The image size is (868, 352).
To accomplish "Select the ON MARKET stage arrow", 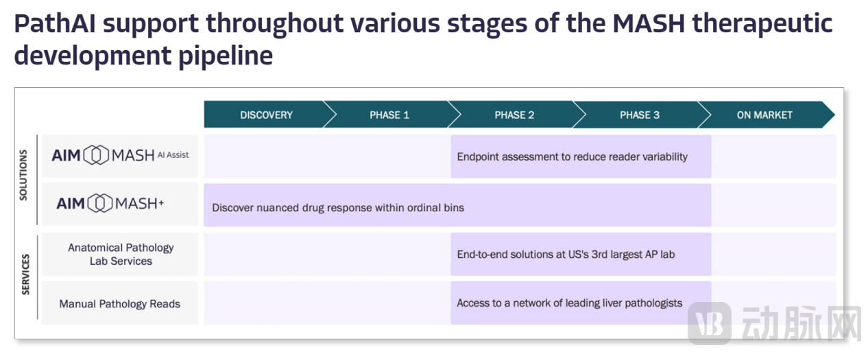I will (764, 115).
